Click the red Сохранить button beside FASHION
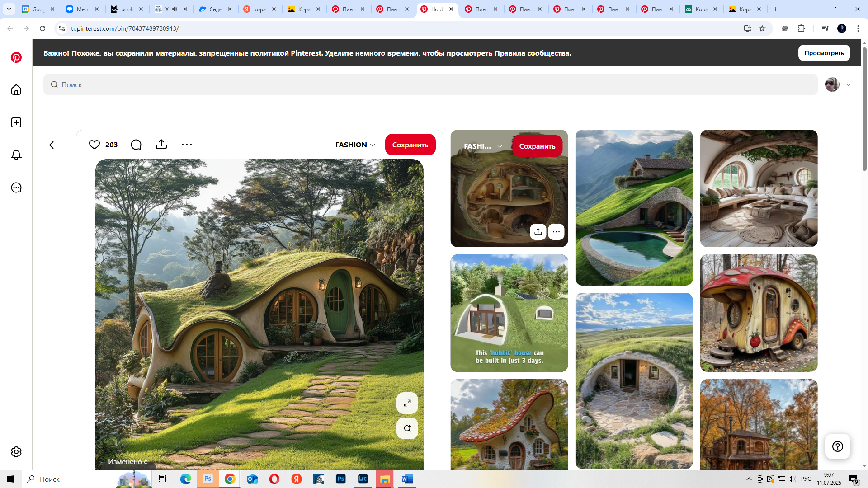 click(410, 145)
